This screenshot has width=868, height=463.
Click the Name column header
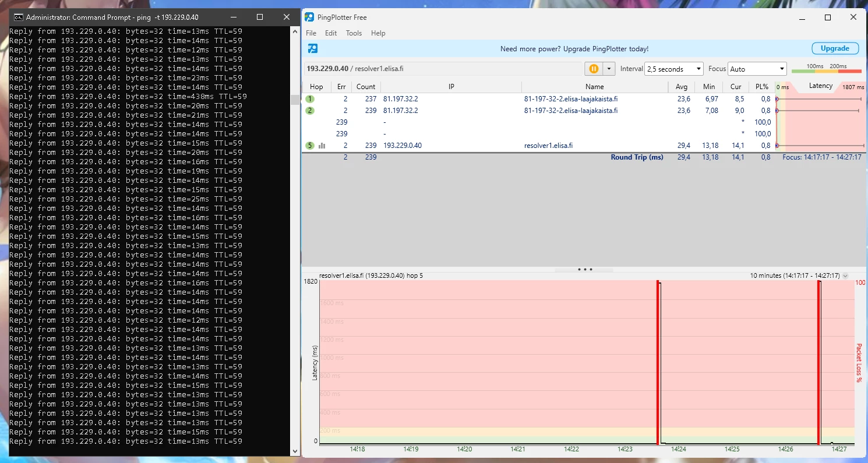click(595, 87)
